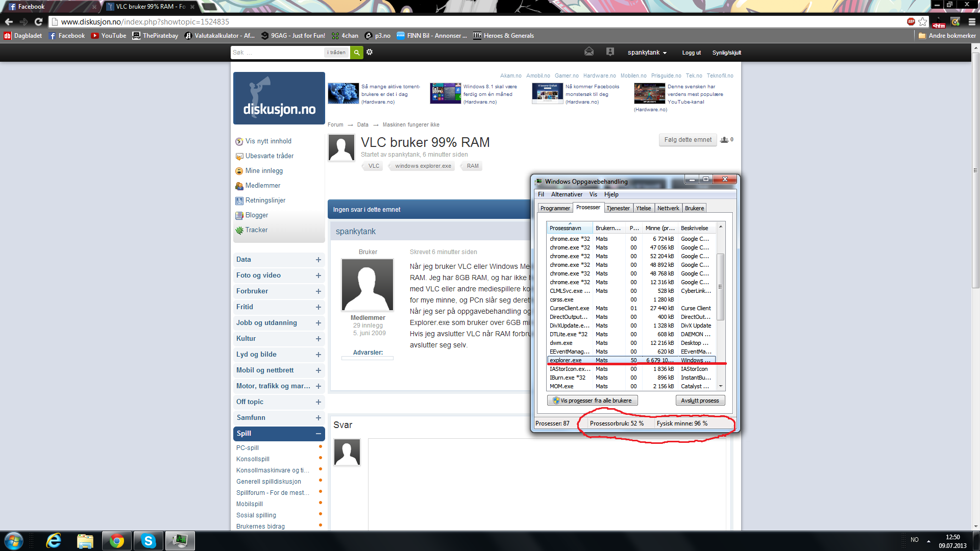Viewport: 980px width, 551px height.
Task: Expand the Forbruker category
Action: 318,291
